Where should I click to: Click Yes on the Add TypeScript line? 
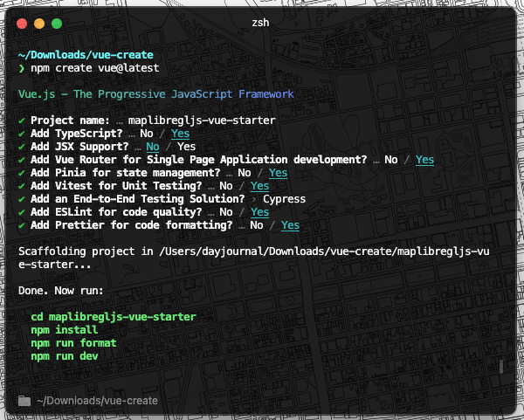pyautogui.click(x=180, y=134)
